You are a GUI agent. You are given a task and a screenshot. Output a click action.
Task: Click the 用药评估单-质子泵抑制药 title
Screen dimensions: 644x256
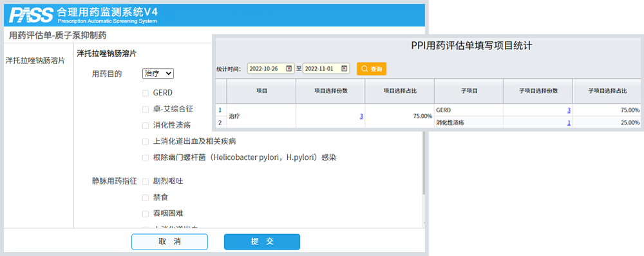point(58,35)
